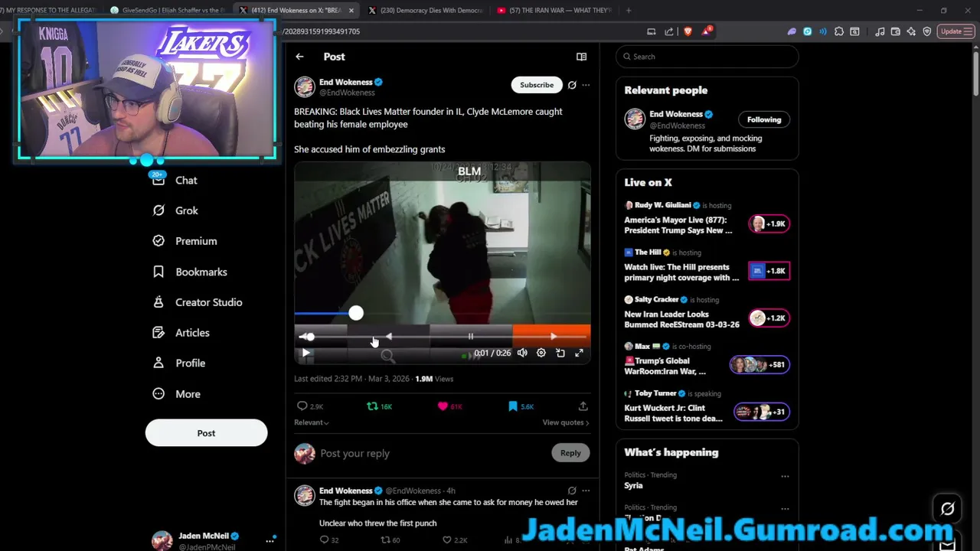The height and width of the screenshot is (551, 980).
Task: Open the floating Grok button
Action: pos(947,508)
